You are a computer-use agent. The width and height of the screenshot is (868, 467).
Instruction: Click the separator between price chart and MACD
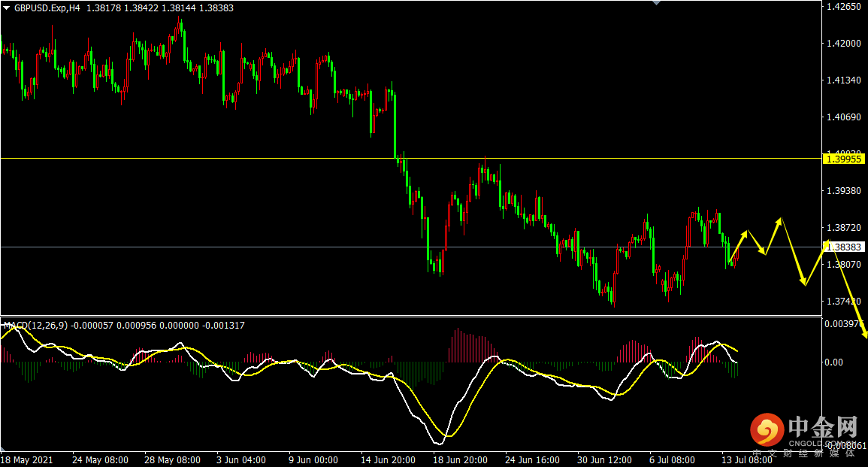(406, 316)
